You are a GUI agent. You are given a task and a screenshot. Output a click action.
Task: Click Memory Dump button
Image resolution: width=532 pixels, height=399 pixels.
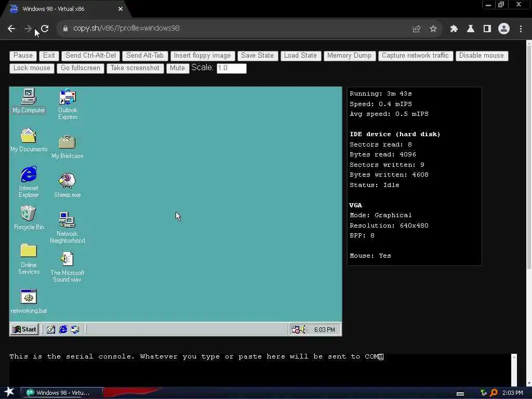pyautogui.click(x=350, y=56)
